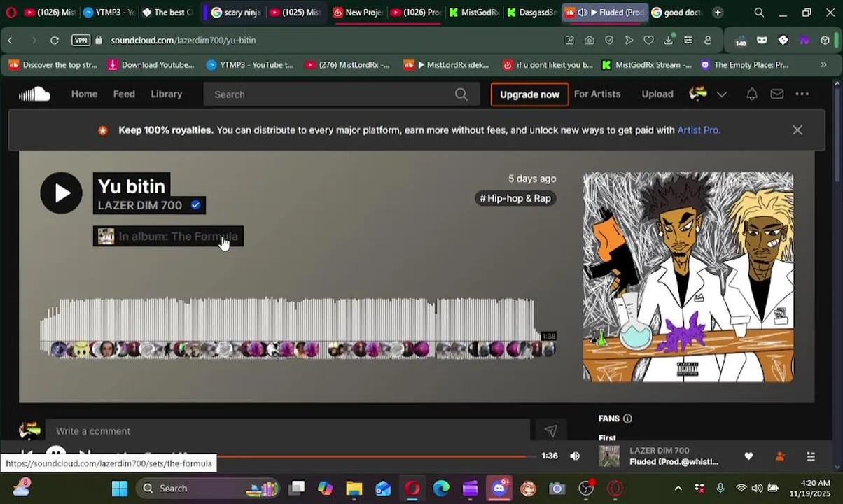Viewport: 843px width, 504px height.
Task: Click the Windows taskbar Search box
Action: (x=207, y=489)
